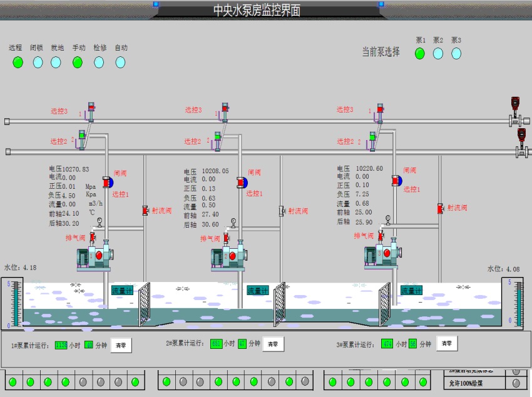Click pump 3's 排气阀 exhaust valve
This screenshot has height=397, width=532.
(x=377, y=237)
